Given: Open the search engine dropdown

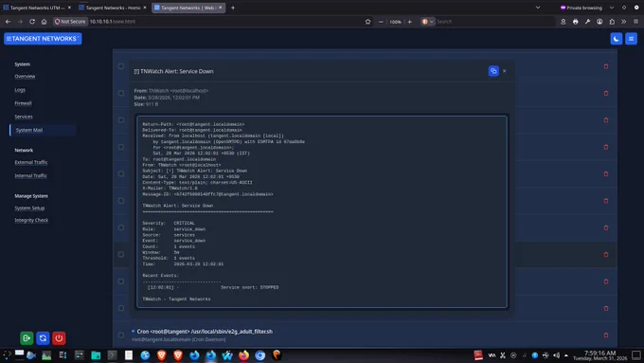Looking at the screenshot, I should (427, 22).
